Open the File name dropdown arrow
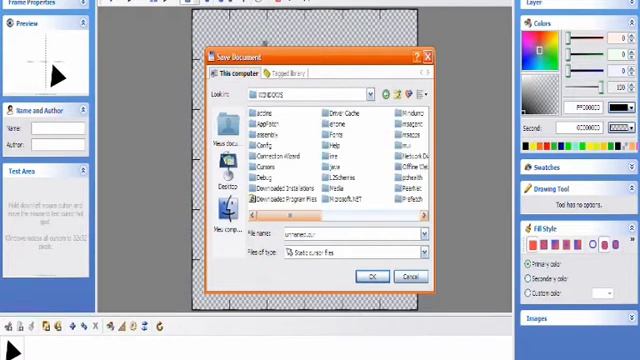 coord(424,234)
